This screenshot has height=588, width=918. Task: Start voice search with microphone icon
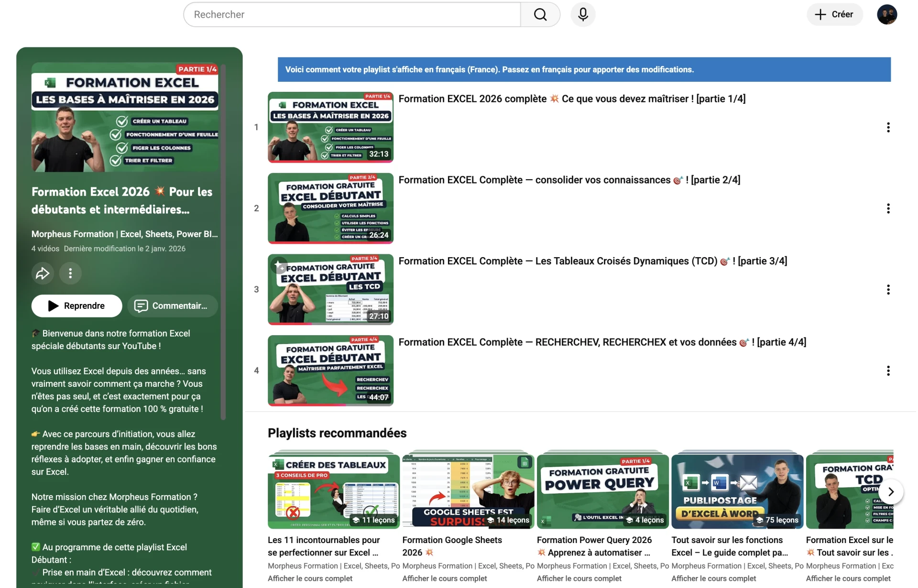tap(583, 14)
